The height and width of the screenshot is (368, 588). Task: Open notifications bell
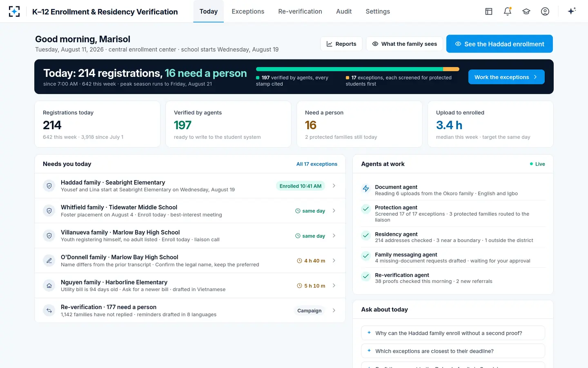[x=508, y=11]
